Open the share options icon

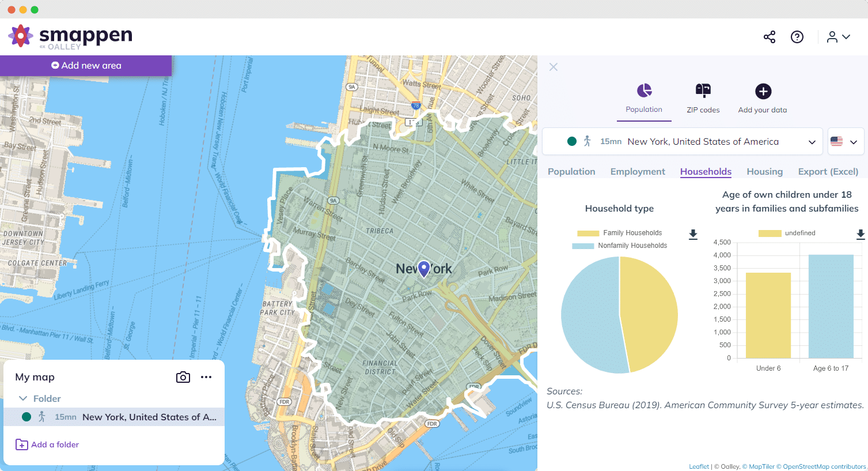pyautogui.click(x=769, y=36)
